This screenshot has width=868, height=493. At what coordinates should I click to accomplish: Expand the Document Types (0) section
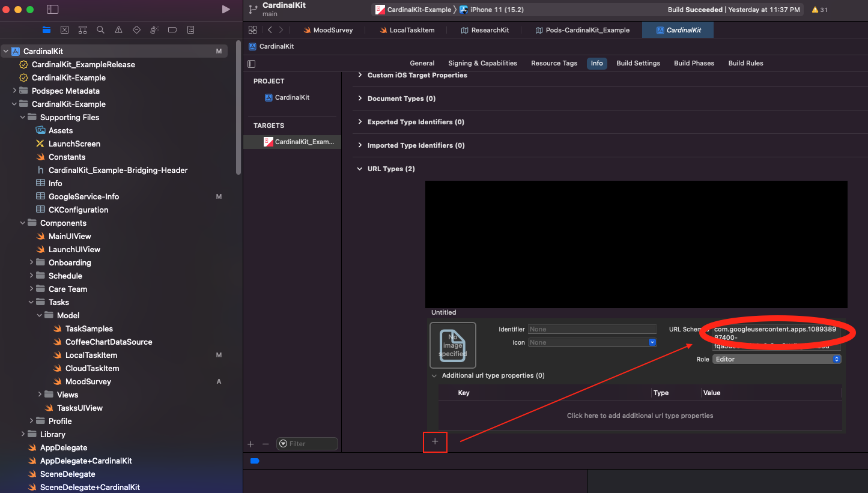click(360, 98)
